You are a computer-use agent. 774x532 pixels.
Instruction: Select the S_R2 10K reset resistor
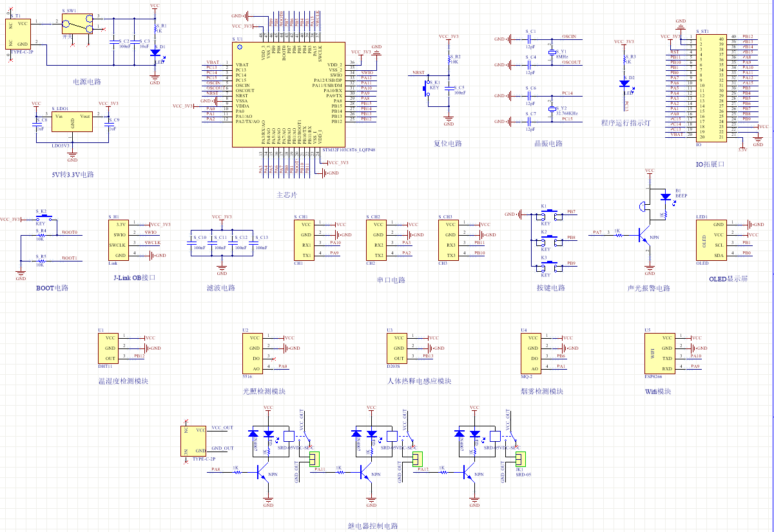449,59
